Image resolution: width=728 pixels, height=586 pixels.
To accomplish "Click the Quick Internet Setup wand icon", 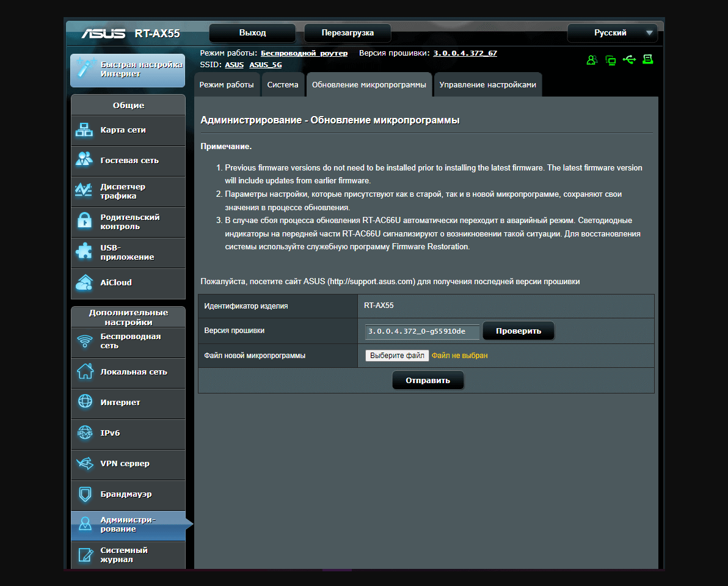I will click(86, 68).
